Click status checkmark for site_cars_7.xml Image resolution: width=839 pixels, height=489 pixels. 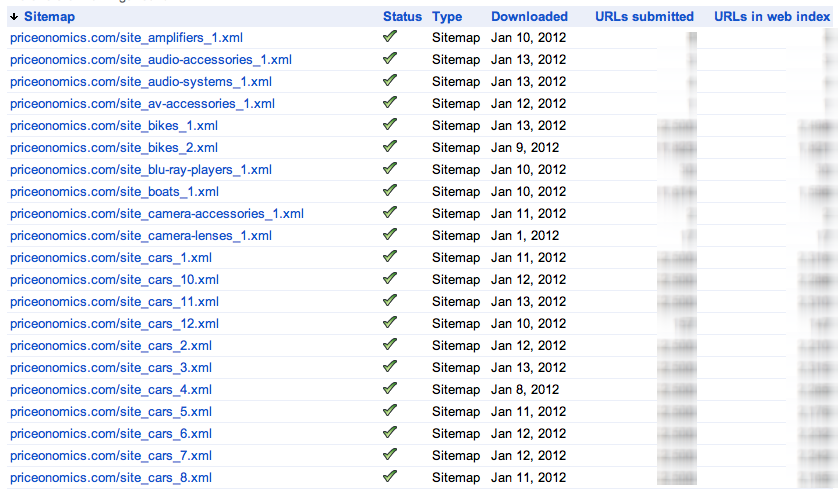pos(390,454)
